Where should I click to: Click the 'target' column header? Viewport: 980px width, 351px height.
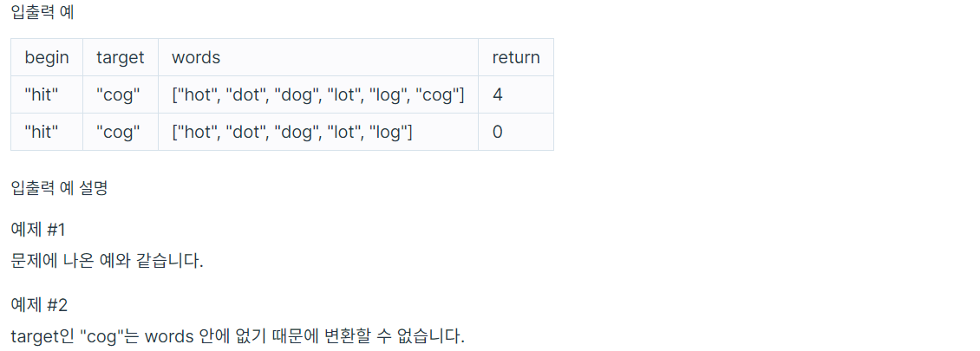point(120,57)
